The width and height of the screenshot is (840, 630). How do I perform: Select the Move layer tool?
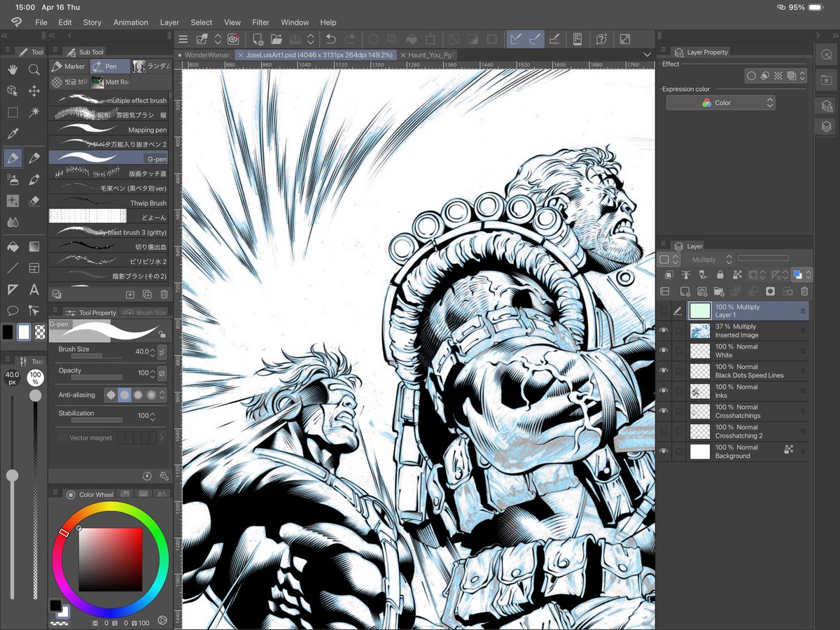tap(34, 91)
